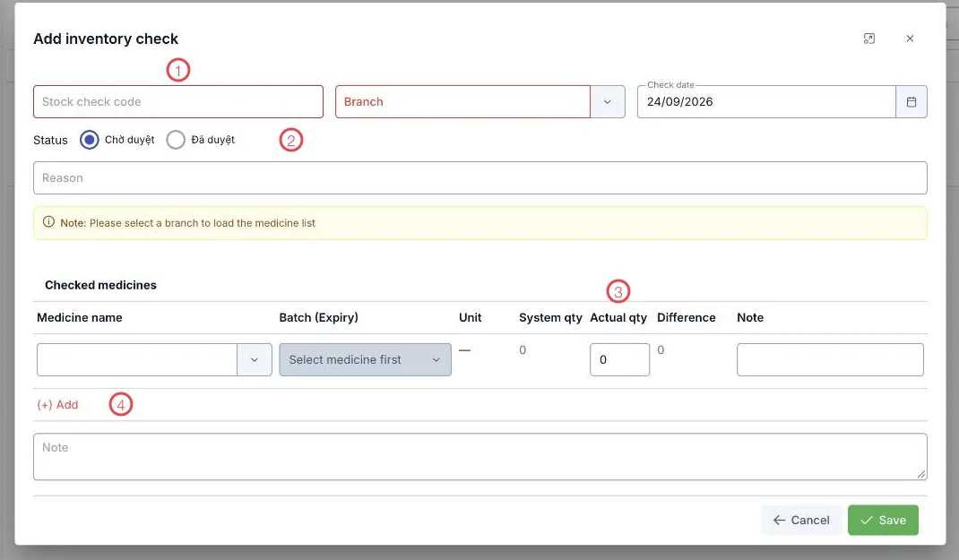Click the green Save button

click(883, 521)
